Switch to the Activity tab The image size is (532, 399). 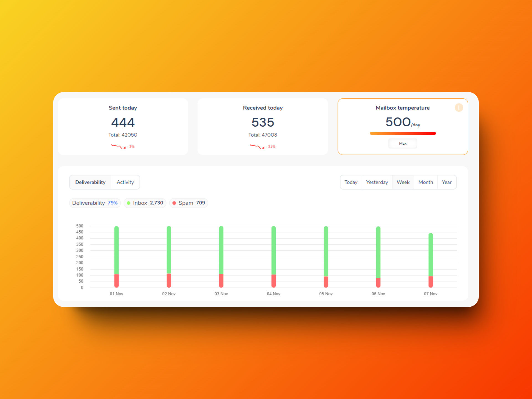click(125, 182)
